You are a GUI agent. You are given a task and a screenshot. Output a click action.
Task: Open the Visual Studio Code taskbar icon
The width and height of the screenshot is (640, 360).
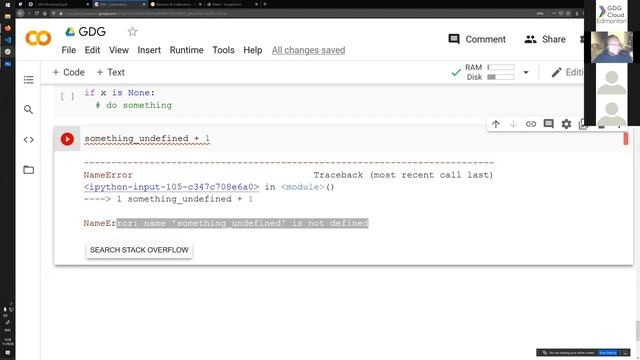7,40
